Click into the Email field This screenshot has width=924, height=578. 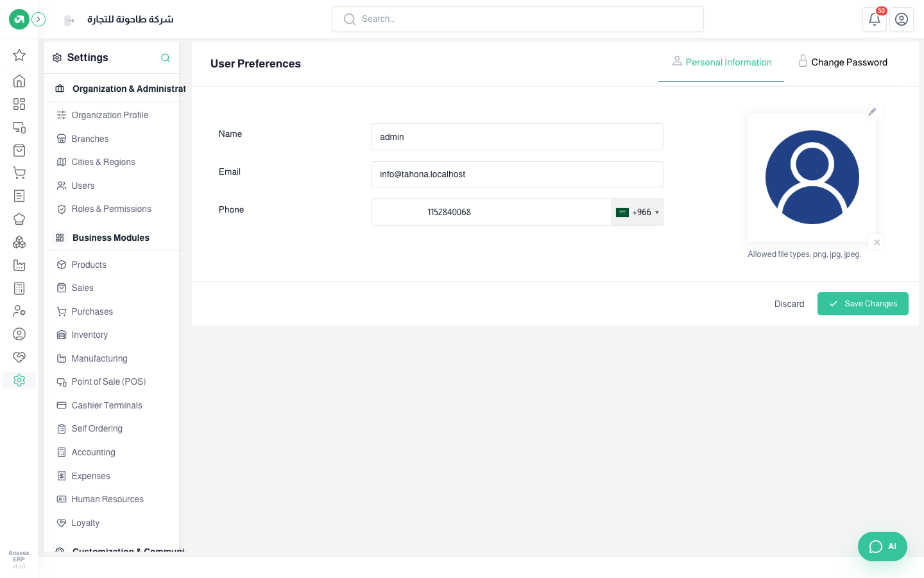pos(517,175)
